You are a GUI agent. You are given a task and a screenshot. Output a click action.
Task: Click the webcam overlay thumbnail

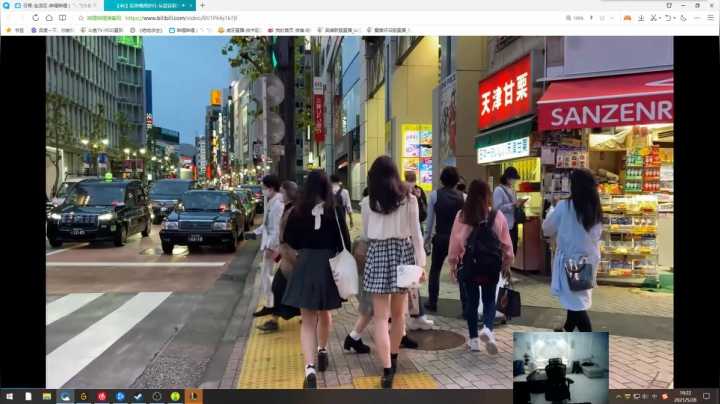[x=561, y=368]
